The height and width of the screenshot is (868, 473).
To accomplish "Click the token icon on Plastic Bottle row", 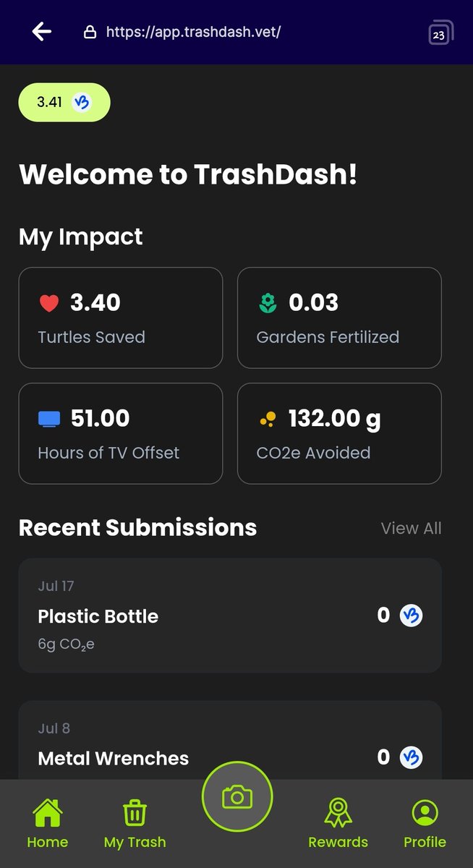I will (412, 616).
